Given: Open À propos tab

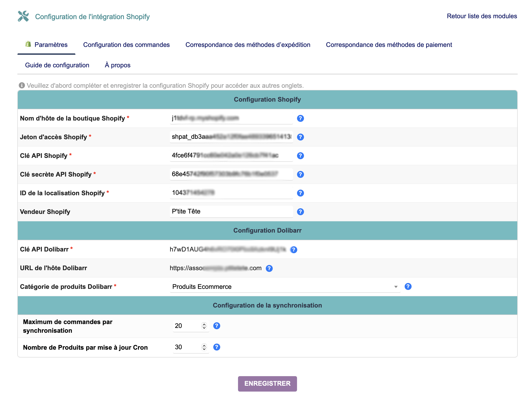Looking at the screenshot, I should tap(117, 65).
